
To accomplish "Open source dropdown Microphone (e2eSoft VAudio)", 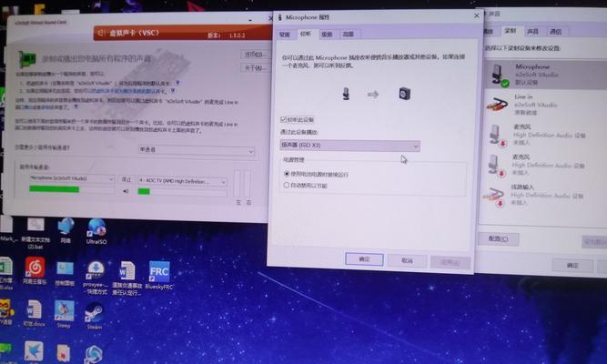I will click(x=72, y=178).
